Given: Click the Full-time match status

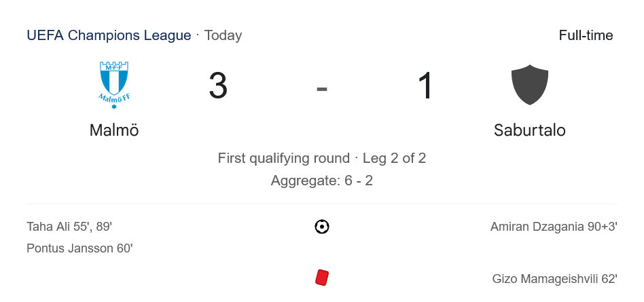Looking at the screenshot, I should (586, 35).
